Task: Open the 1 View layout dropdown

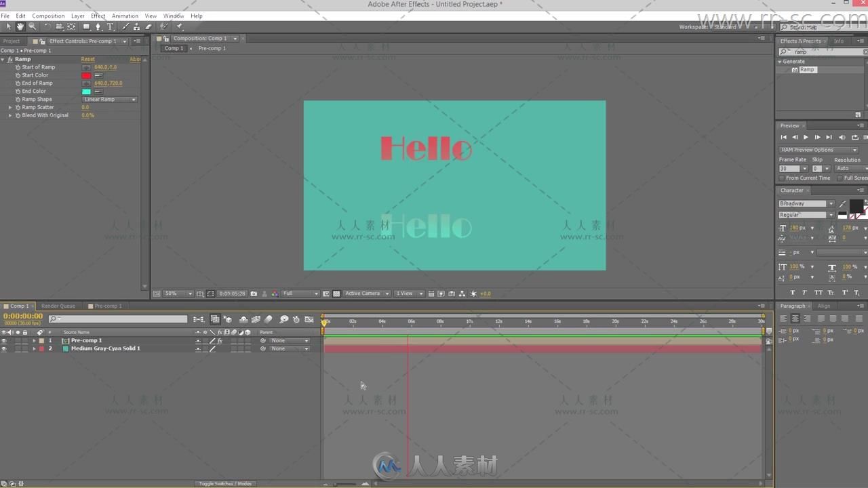Action: click(x=410, y=293)
